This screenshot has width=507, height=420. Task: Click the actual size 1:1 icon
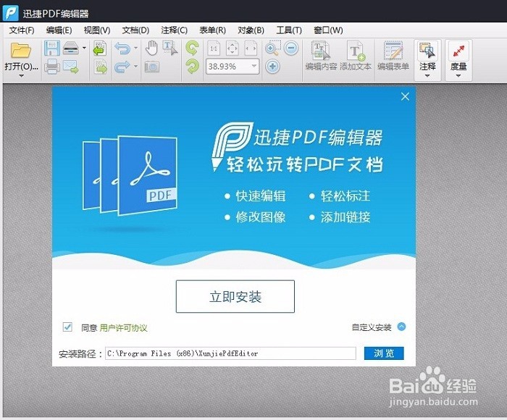[214, 49]
